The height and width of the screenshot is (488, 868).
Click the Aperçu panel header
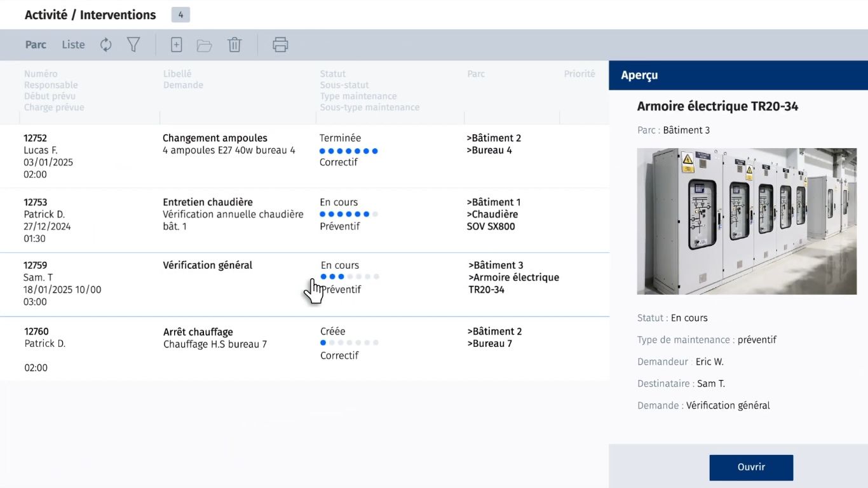(x=738, y=75)
